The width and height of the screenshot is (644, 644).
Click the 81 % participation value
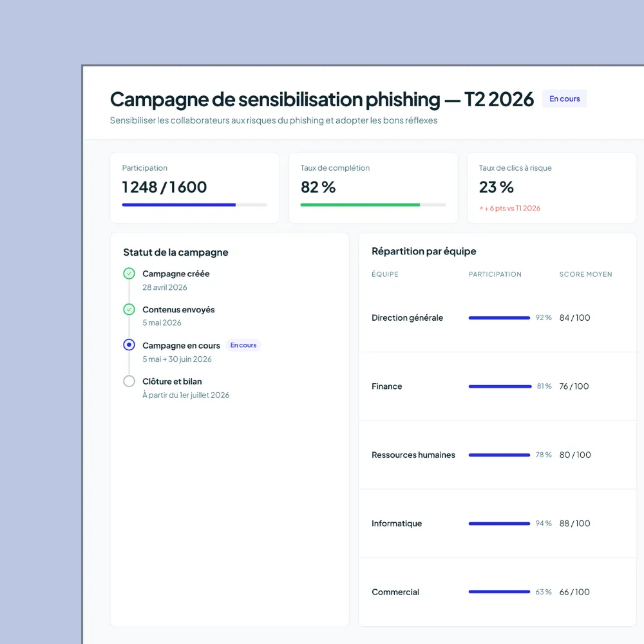point(544,386)
